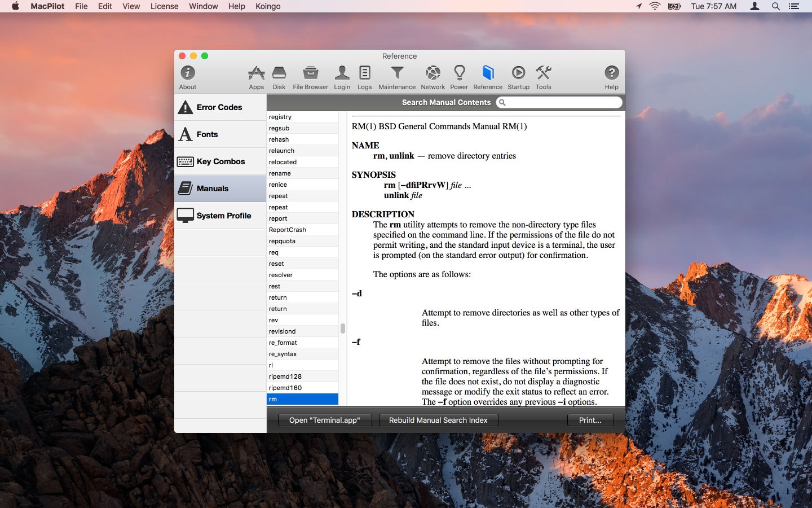Rebuild the Manual Search Index
The image size is (812, 508).
[x=438, y=420]
